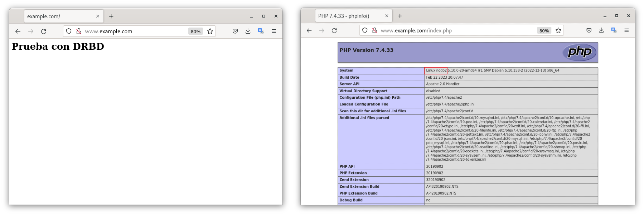Open application menu in phpinfo browser
The width and height of the screenshot is (644, 215).
pos(626,31)
